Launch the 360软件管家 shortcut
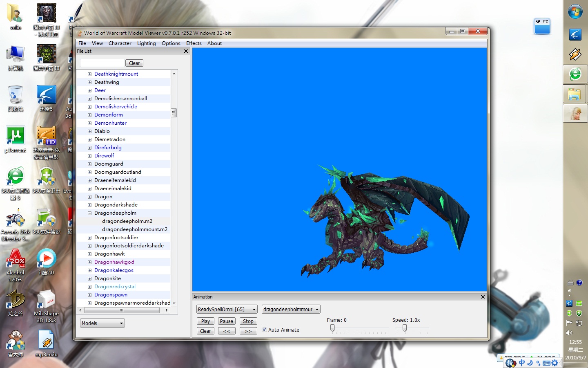588x368 pixels. pyautogui.click(x=46, y=221)
